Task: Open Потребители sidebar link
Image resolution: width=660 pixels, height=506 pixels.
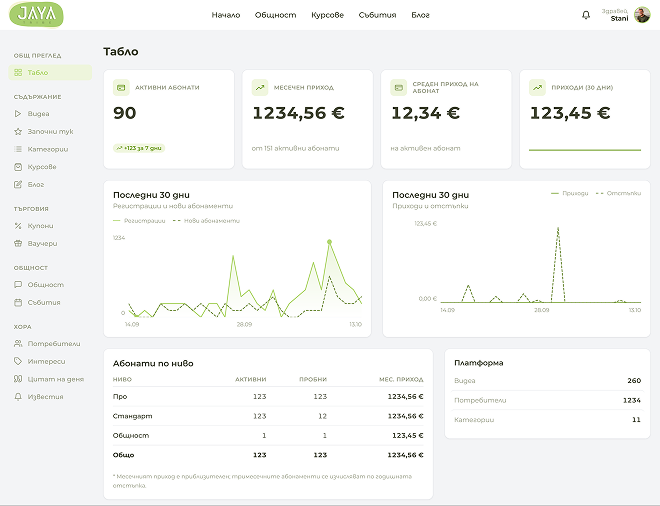Action: 54,344
